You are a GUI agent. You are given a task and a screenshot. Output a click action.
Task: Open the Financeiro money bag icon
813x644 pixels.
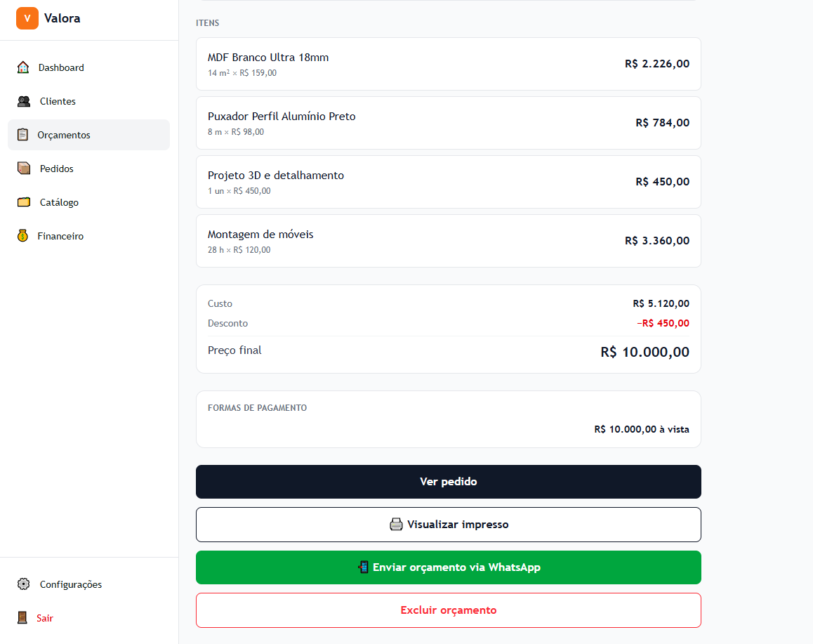(x=22, y=236)
